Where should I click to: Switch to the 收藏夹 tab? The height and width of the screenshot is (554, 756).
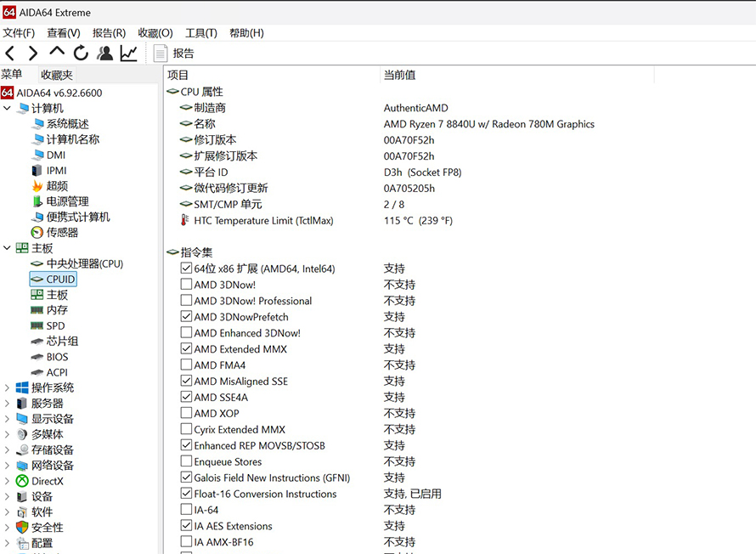(x=57, y=75)
